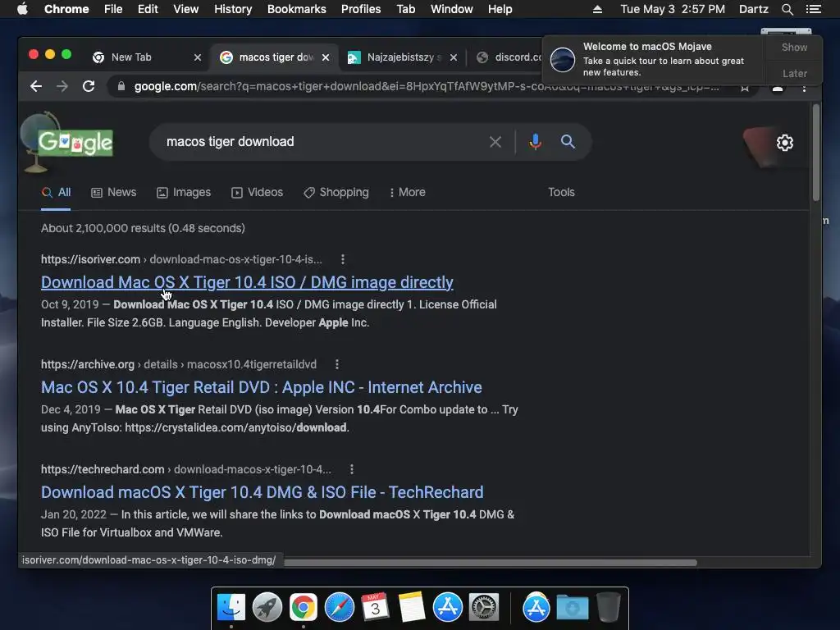Viewport: 840px width, 630px height.
Task: Click the Google doodle logo
Action: click(75, 143)
